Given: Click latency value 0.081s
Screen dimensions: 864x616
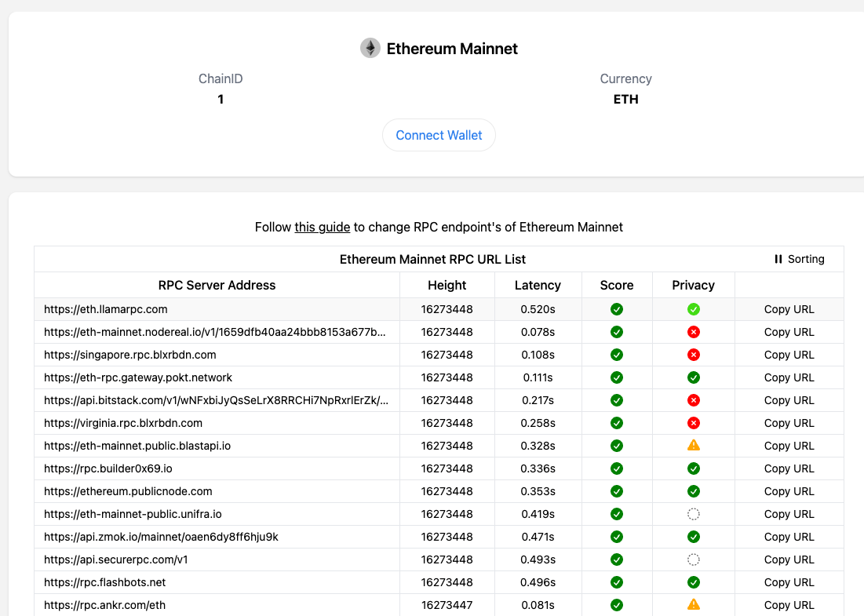Looking at the screenshot, I should (538, 605).
